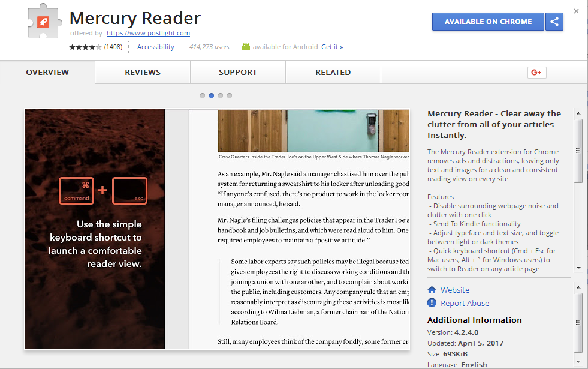Click the 'Clear away the clutter' description heading

point(494,124)
